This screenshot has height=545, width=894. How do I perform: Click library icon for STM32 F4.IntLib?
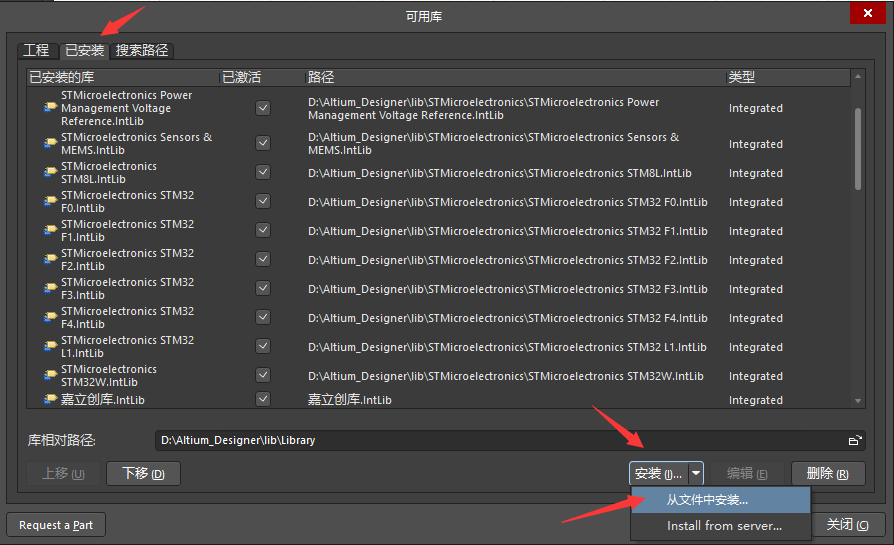click(x=51, y=318)
